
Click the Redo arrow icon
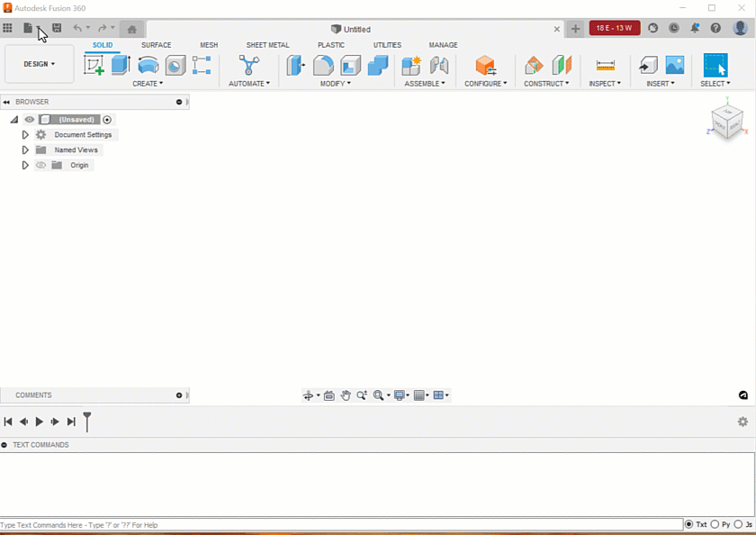[x=103, y=28]
